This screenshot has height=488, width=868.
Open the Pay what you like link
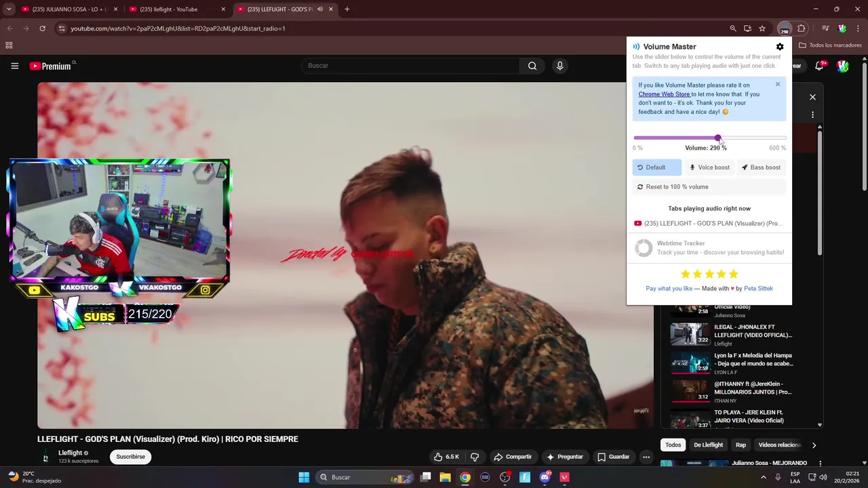click(669, 289)
